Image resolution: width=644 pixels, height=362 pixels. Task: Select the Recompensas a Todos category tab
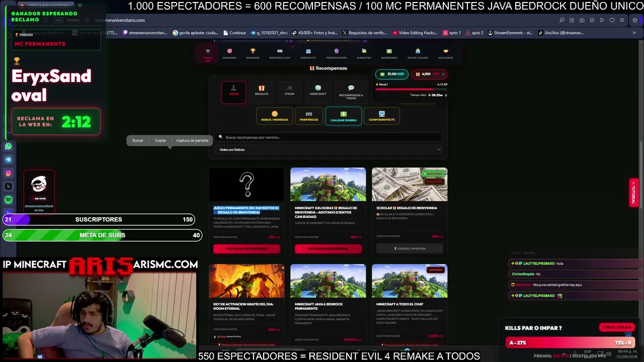[351, 92]
